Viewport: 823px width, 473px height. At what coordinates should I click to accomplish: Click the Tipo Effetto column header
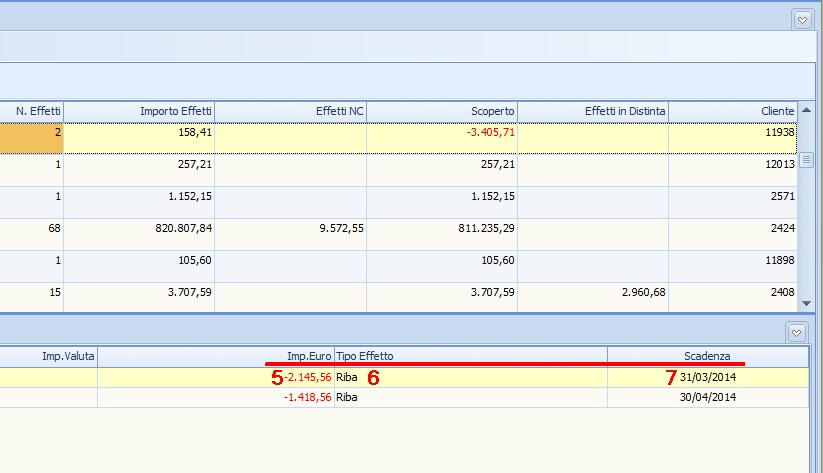470,356
